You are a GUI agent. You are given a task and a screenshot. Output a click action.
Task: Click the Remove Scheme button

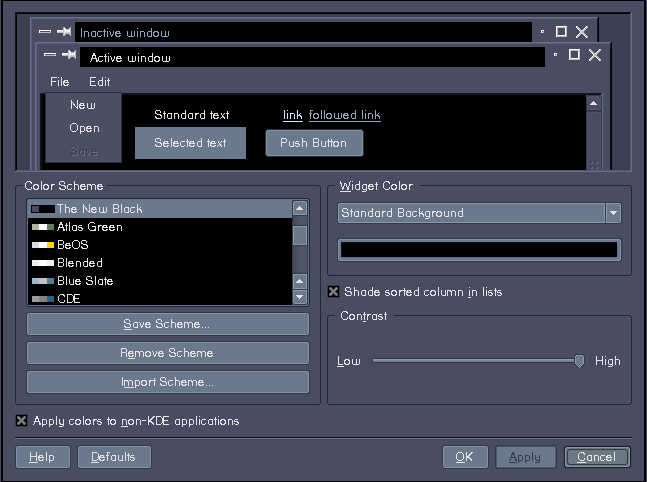pos(168,353)
